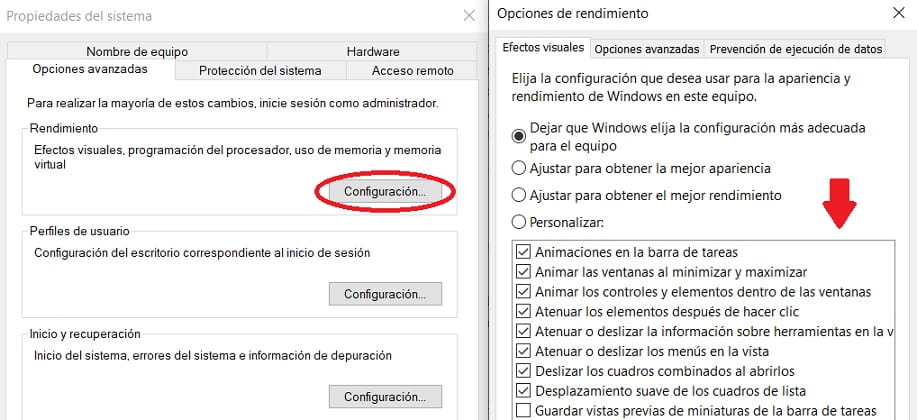Close the Opciones de rendimiento dialog
The image size is (917, 420).
(x=896, y=14)
